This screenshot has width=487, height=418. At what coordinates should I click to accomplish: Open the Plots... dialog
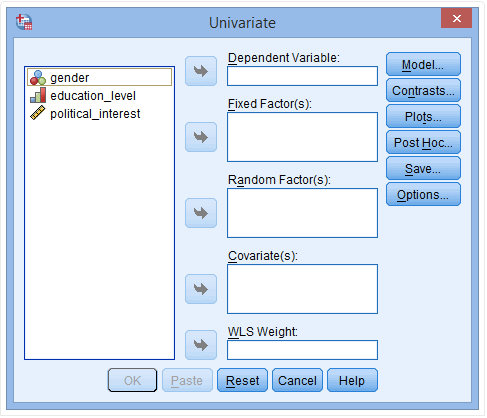pyautogui.click(x=423, y=116)
